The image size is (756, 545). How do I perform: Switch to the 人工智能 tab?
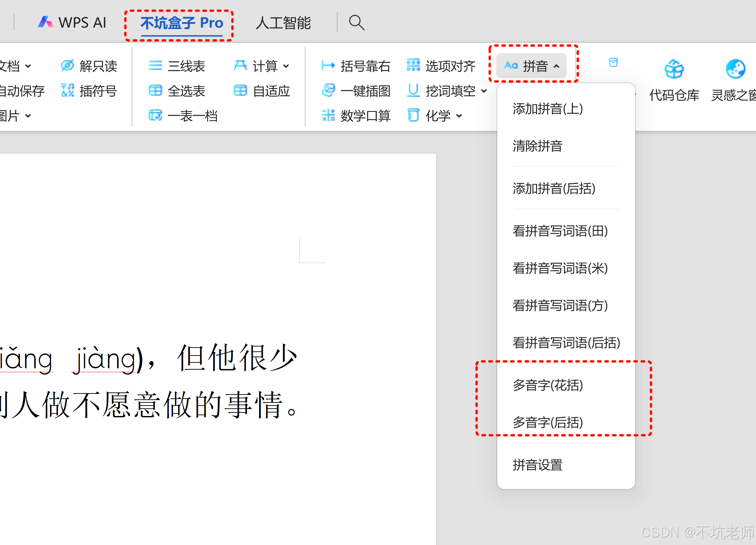283,23
